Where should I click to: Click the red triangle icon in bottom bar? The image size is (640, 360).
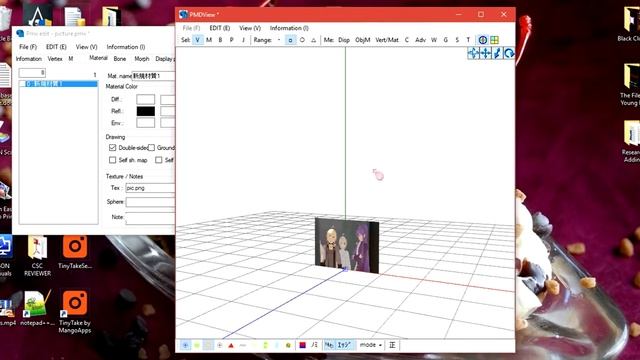(231, 345)
